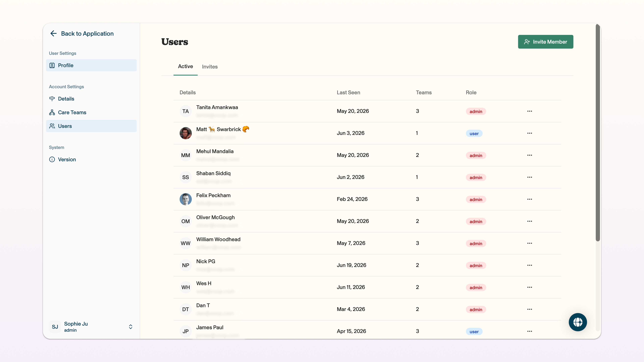Click the admin badge for Tanita Amankwaa

pos(476,111)
